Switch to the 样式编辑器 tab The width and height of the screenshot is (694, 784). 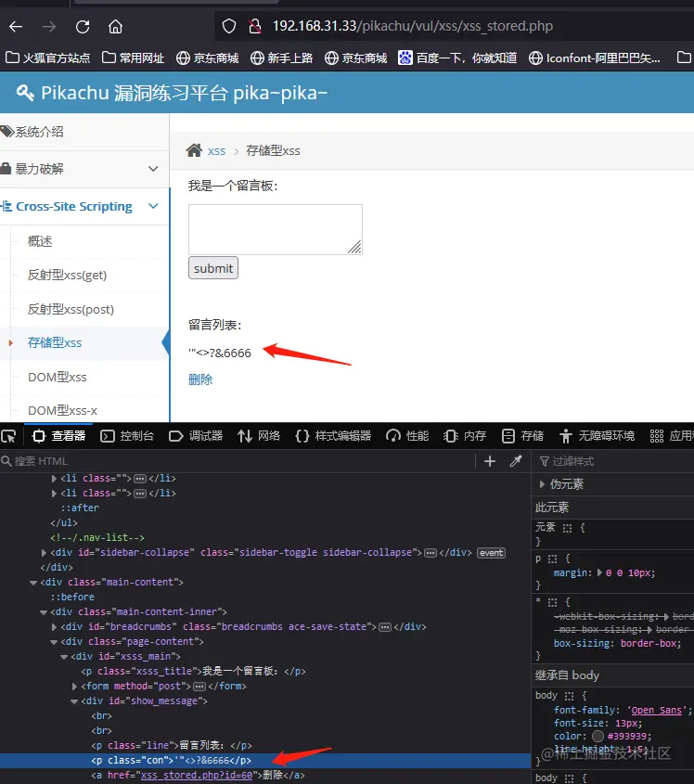tap(333, 436)
